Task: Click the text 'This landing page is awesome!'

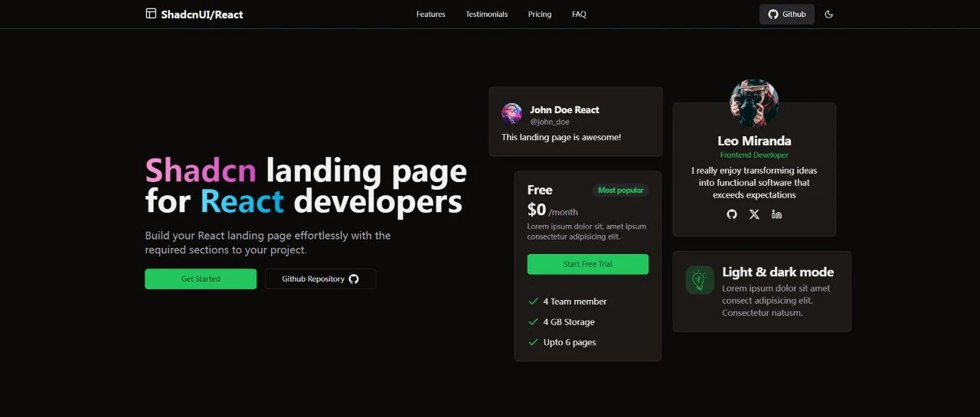Action: click(x=561, y=137)
